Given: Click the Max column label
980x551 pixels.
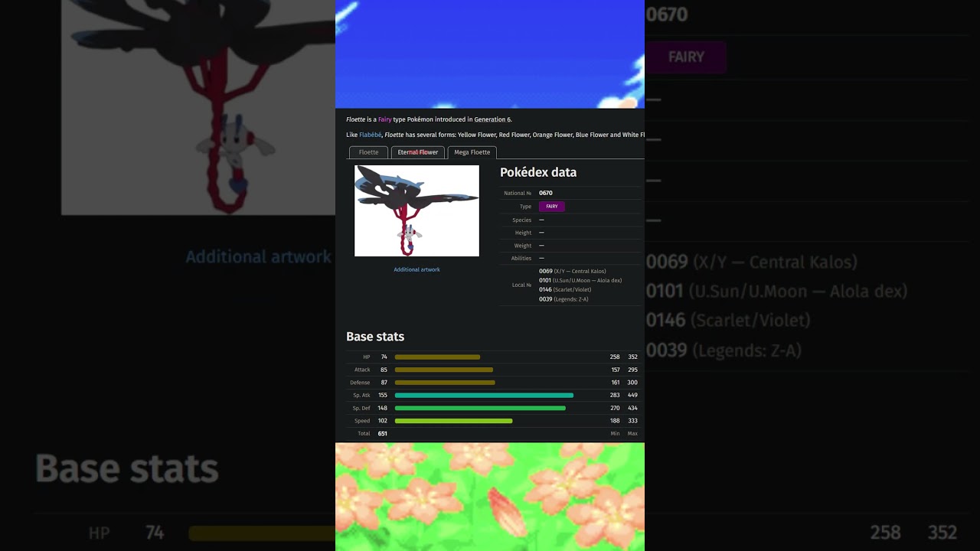Looking at the screenshot, I should tap(632, 434).
